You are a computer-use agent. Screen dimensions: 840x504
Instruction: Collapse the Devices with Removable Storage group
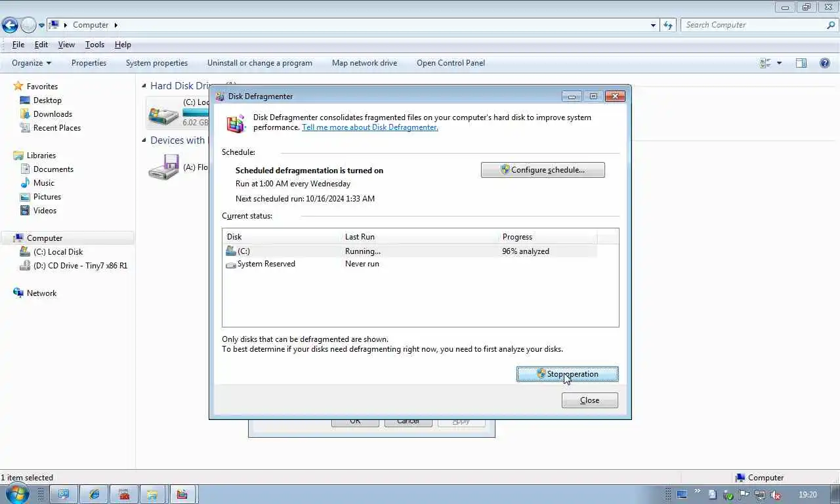coord(144,140)
